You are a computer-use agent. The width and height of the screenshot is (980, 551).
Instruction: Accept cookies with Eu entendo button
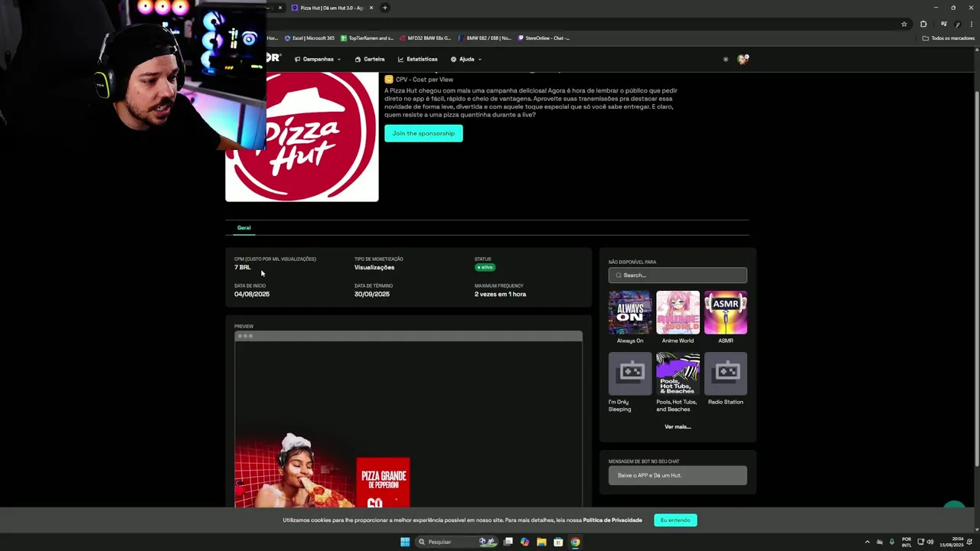(675, 520)
